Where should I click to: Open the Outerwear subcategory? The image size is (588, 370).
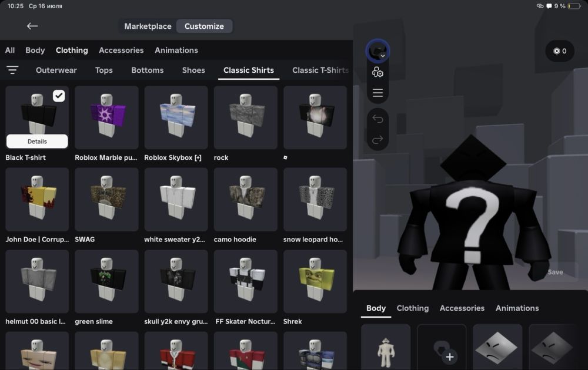(x=56, y=70)
